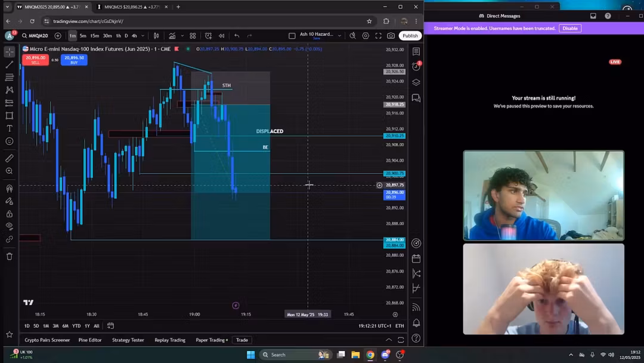Viewport: 644px width, 363px height.
Task: Take a chart snapshot with camera icon
Action: point(391,36)
